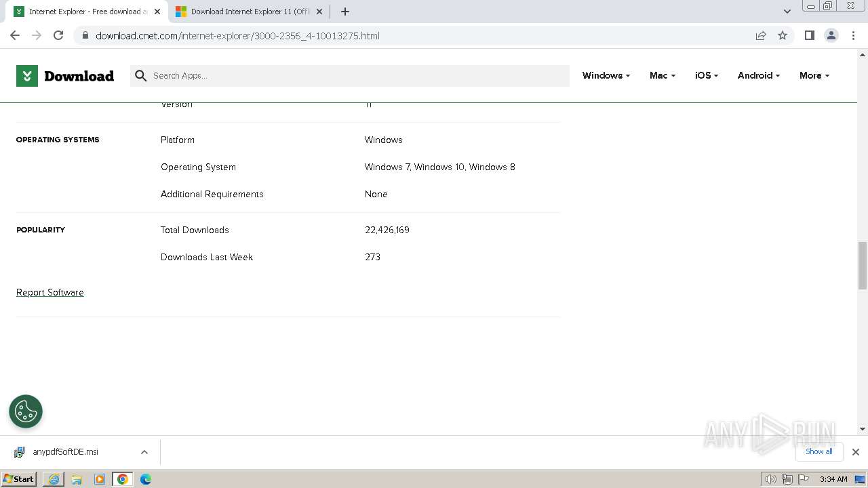Open the downloaded anypdfSoftDE.msi file
The width and height of the screenshot is (868, 488).
[65, 452]
